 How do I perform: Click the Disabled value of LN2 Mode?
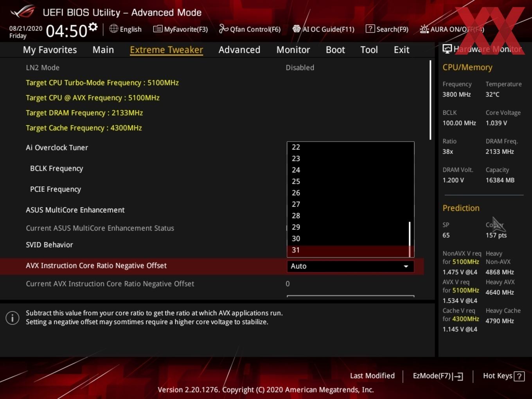pos(300,67)
